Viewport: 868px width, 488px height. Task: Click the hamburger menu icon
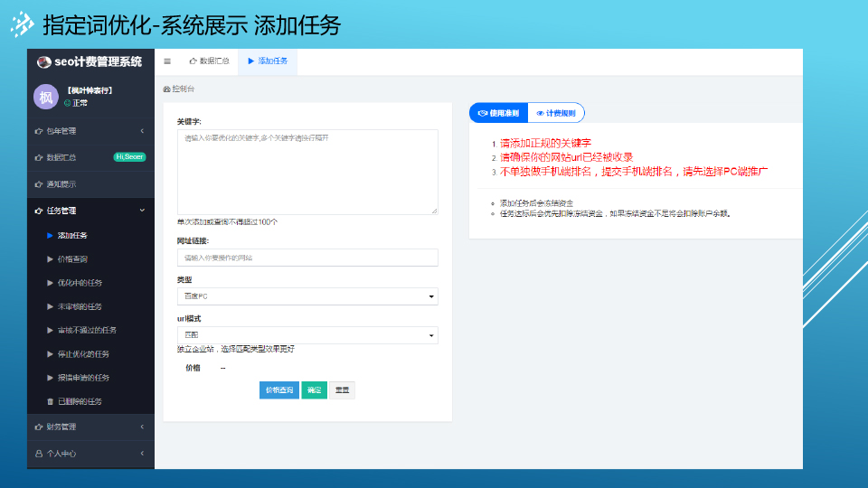pyautogui.click(x=167, y=61)
